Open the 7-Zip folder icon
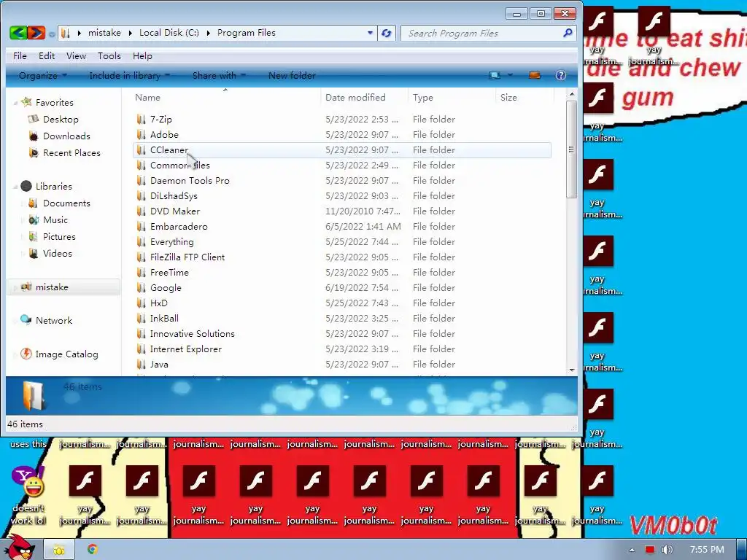 (x=141, y=119)
